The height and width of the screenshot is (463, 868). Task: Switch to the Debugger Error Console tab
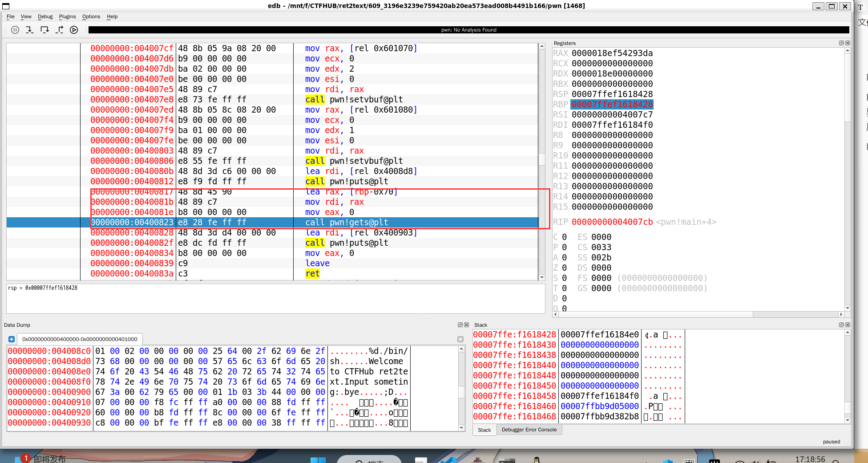(x=529, y=430)
